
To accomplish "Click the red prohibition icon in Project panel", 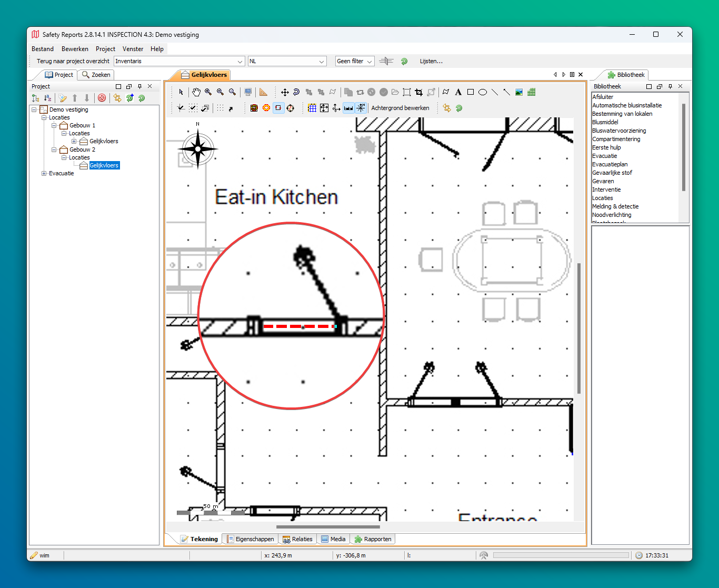I will tap(102, 98).
